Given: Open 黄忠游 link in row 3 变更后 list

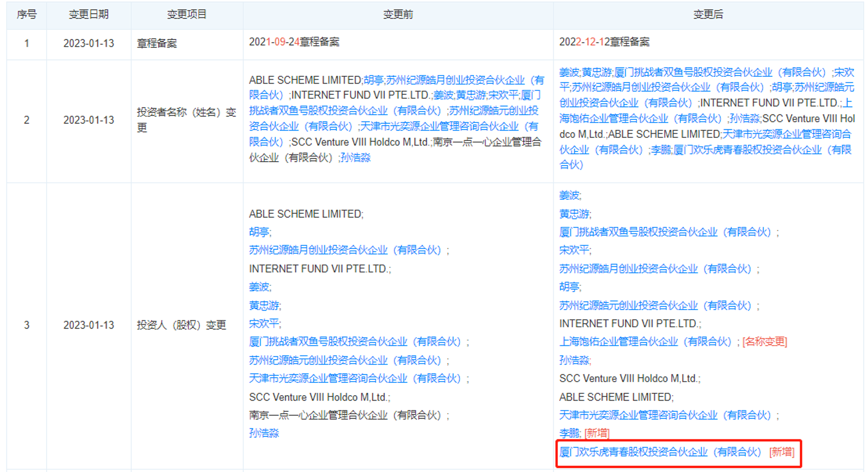Looking at the screenshot, I should (x=574, y=214).
